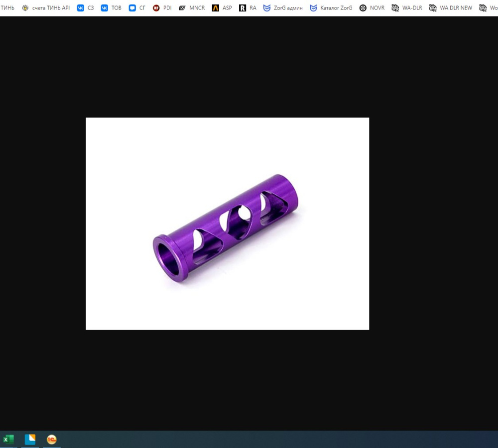Open the WA-DLR bookmark
The height and width of the screenshot is (448, 498).
tap(407, 8)
